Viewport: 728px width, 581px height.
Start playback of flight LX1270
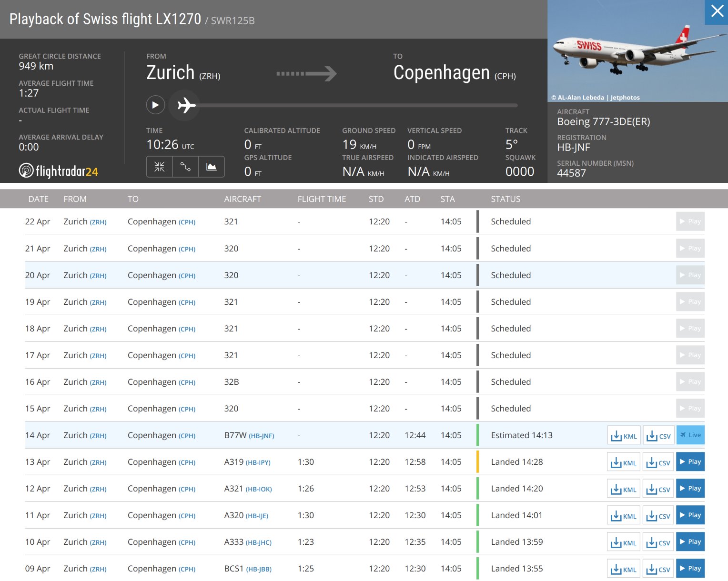155,105
